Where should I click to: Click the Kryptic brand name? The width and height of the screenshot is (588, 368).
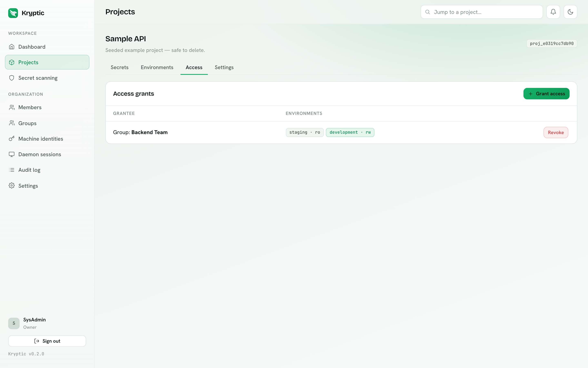click(33, 13)
